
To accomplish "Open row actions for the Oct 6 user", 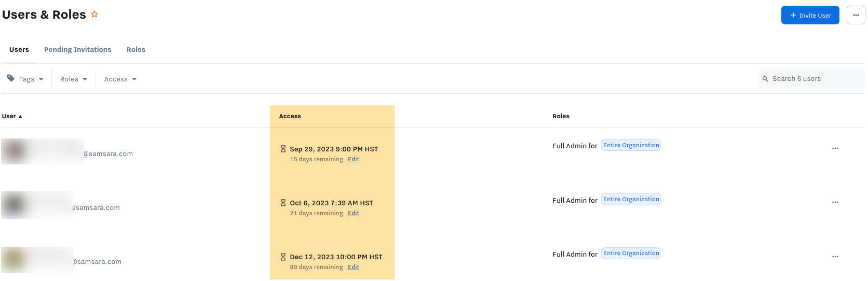I will (x=835, y=202).
